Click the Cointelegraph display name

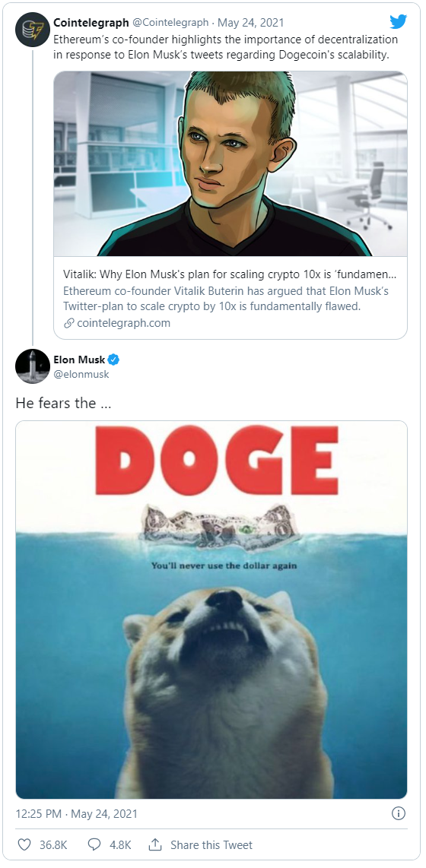pyautogui.click(x=91, y=23)
